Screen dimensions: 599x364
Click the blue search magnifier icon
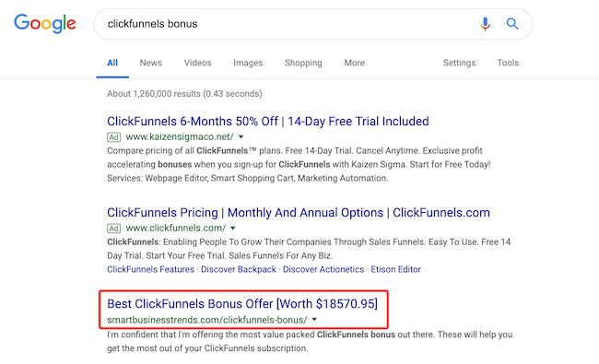(x=512, y=24)
